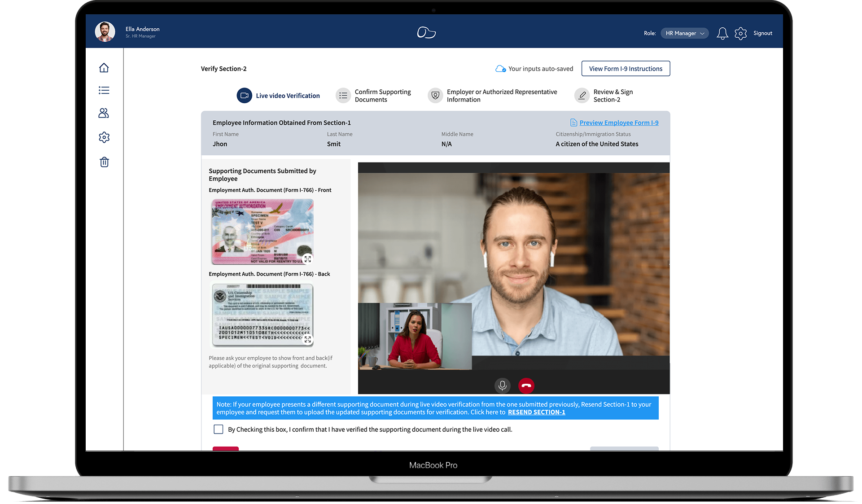Open the Preview Employee Form I-9 link
The height and width of the screenshot is (504, 862).
[x=618, y=122]
